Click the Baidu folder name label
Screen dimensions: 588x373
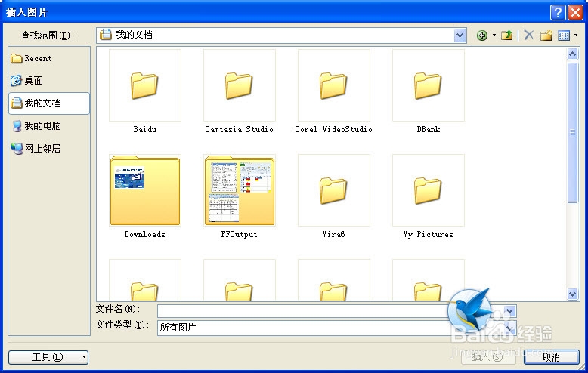click(x=145, y=129)
